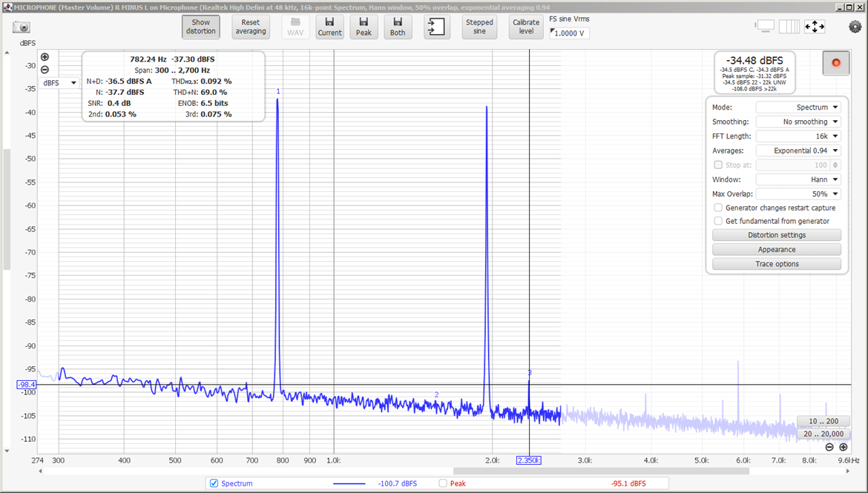This screenshot has height=493, width=868.
Task: Check Get fundamental from generator
Action: [718, 221]
